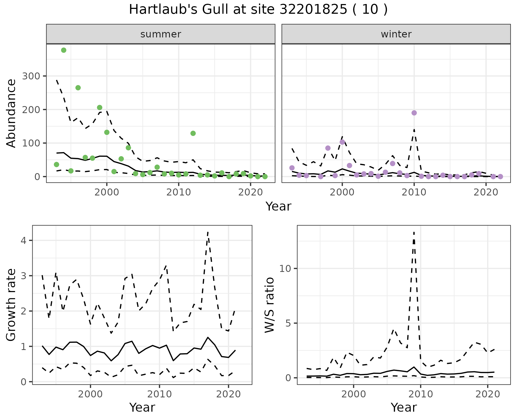Select the winter facet header strip
The width and height of the screenshot is (517, 420).
coord(396,34)
